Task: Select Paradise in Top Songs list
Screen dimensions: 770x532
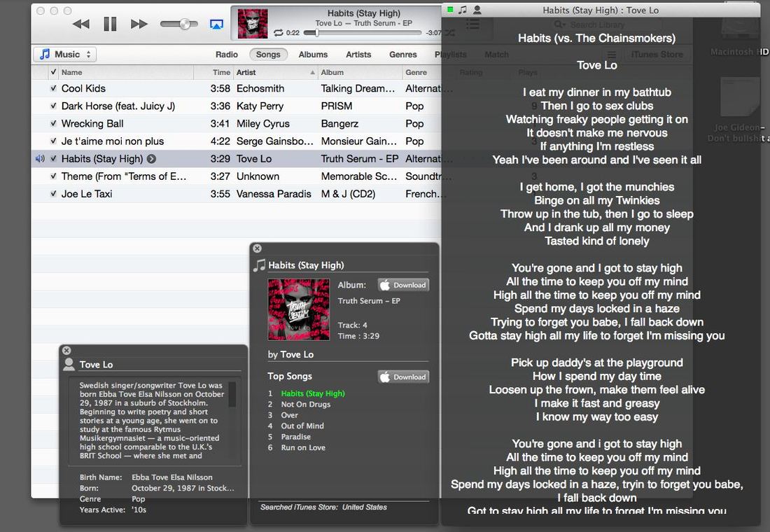Action: coord(295,437)
